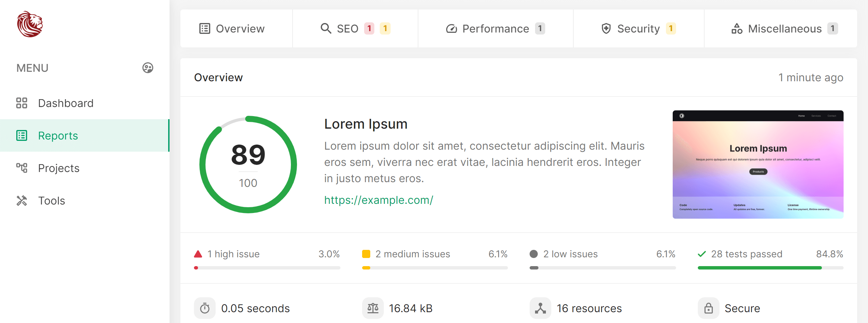The image size is (868, 323).
Task: Click the padlock icon beside Secure
Action: click(x=709, y=308)
